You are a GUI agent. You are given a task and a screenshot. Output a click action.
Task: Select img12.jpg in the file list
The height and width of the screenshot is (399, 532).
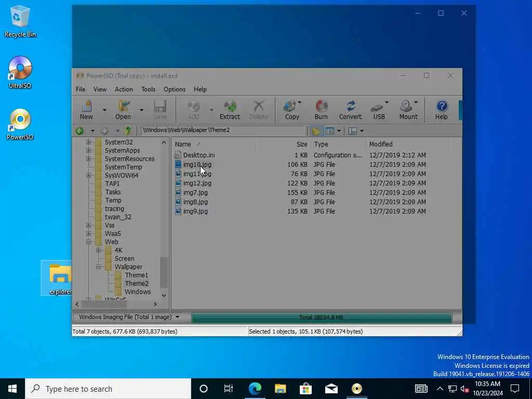pyautogui.click(x=197, y=183)
